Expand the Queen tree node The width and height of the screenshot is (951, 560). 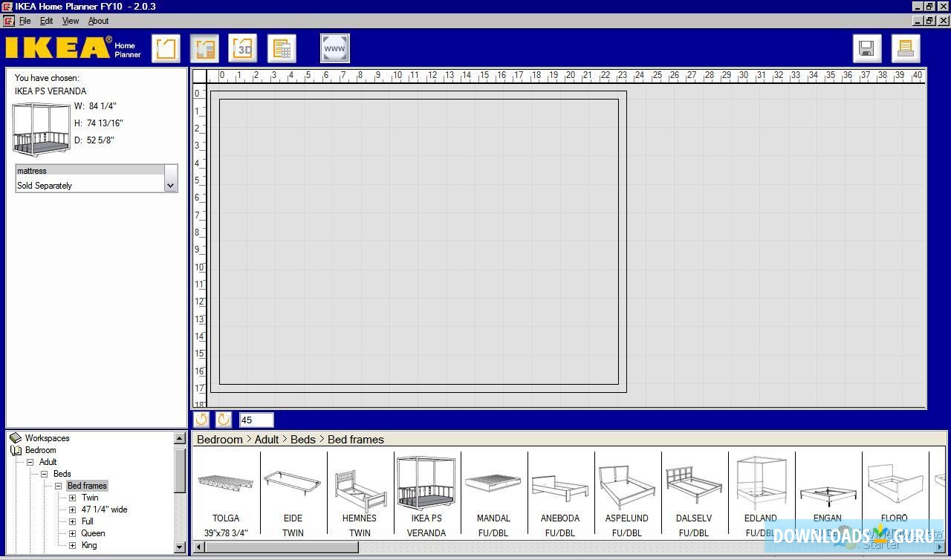pos(71,533)
